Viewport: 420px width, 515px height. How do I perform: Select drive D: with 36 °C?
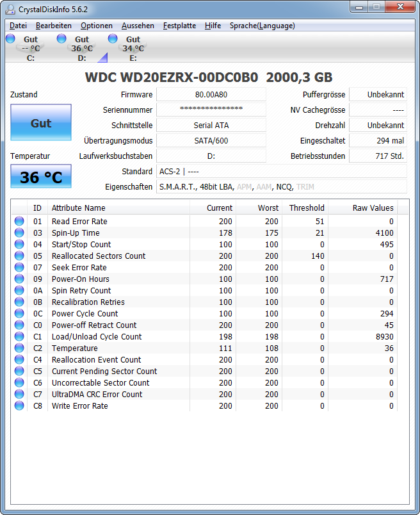point(82,48)
